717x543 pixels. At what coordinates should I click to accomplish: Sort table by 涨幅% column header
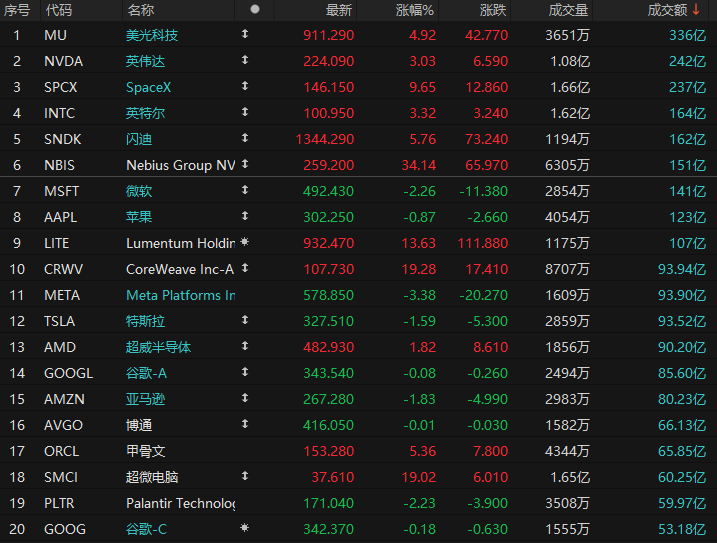(x=414, y=10)
